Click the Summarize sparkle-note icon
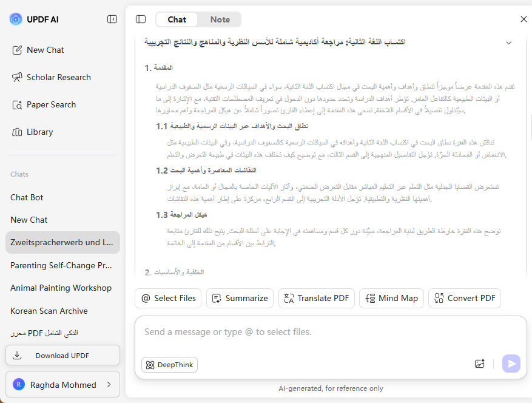 [217, 299]
